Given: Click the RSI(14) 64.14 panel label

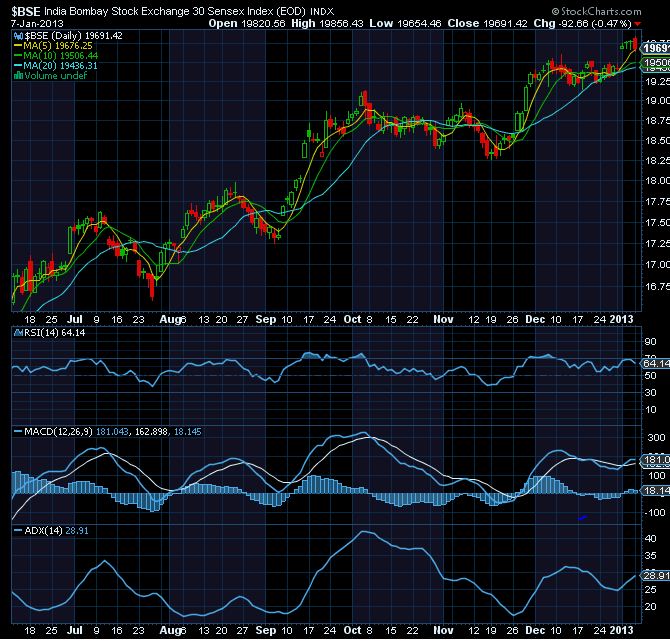Looking at the screenshot, I should tap(54, 333).
